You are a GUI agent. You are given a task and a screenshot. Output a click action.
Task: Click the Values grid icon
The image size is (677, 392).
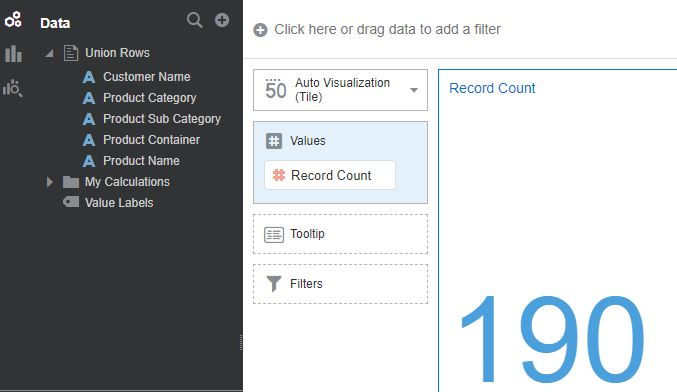coord(274,141)
